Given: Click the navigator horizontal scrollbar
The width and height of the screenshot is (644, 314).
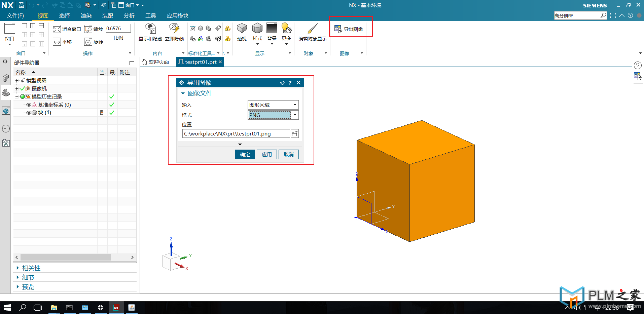Looking at the screenshot, I should (x=66, y=257).
